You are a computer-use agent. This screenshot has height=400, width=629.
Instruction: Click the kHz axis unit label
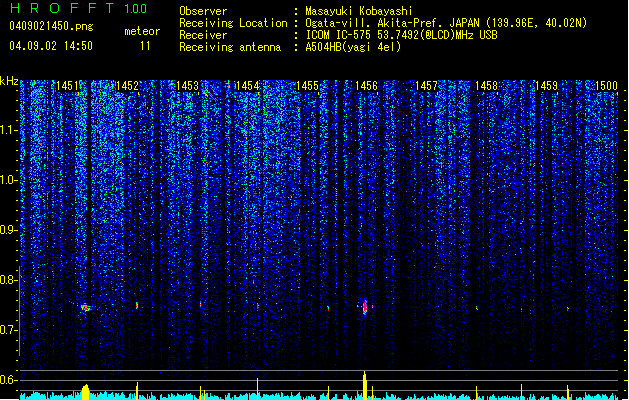(x=9, y=81)
